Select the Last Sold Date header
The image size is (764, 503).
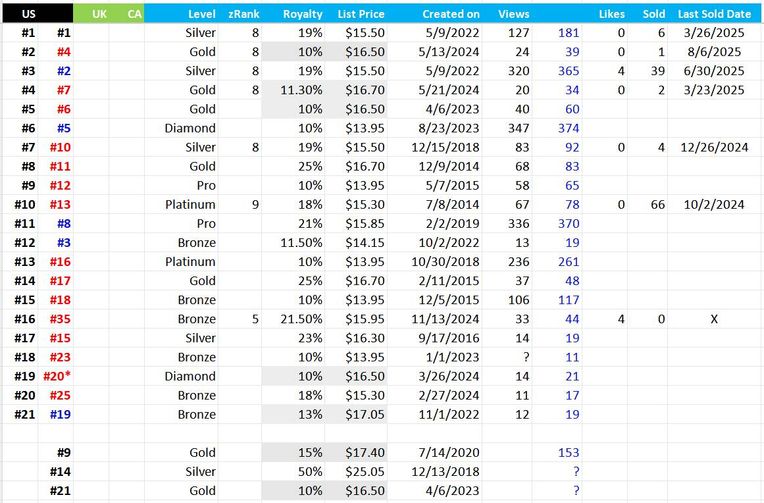[713, 14]
